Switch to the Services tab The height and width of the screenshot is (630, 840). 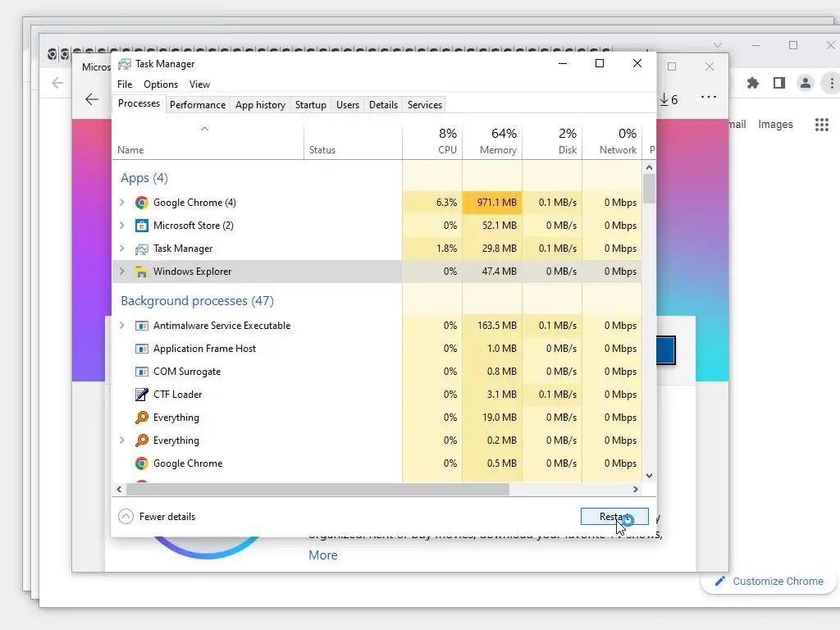(x=425, y=105)
